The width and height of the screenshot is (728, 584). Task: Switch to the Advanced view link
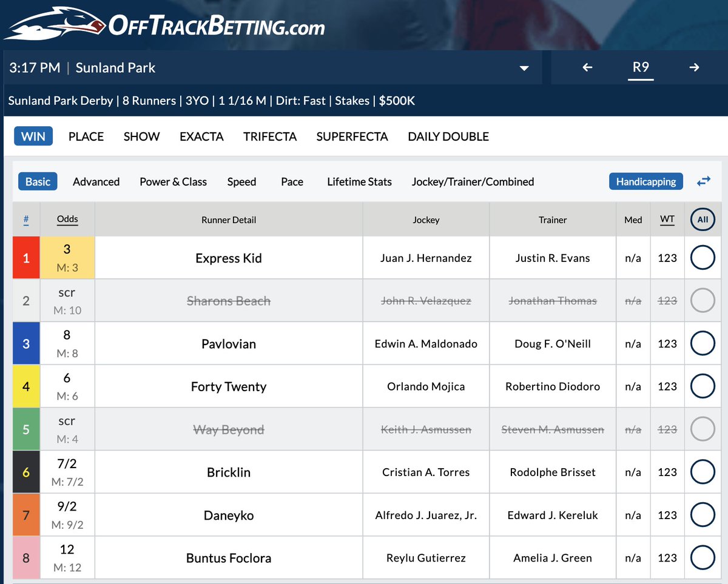point(96,181)
